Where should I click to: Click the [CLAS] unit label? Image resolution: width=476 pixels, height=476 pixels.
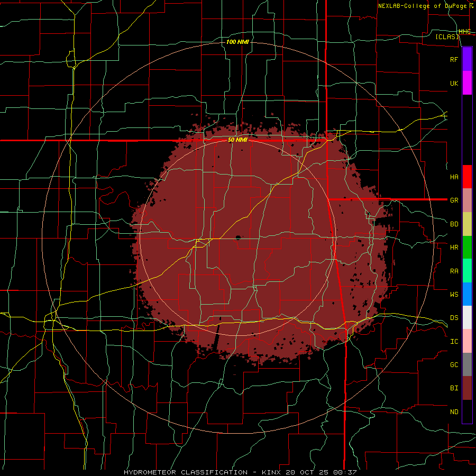tap(447, 37)
